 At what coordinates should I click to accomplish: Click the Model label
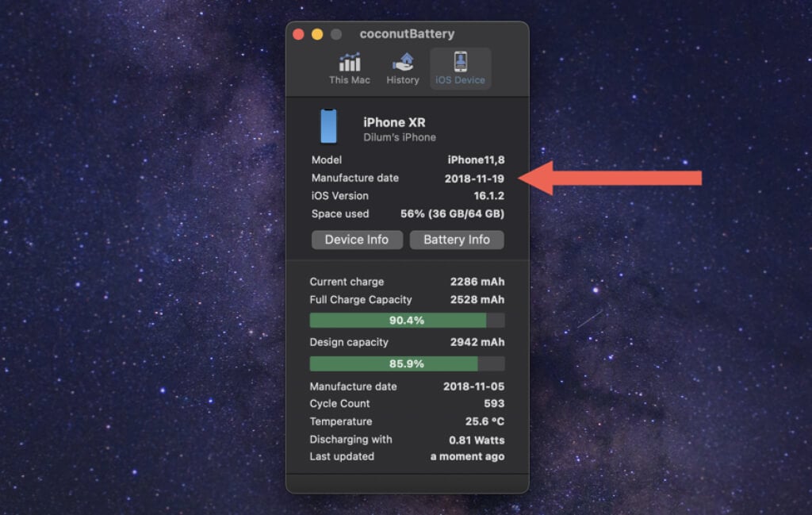pyautogui.click(x=327, y=160)
